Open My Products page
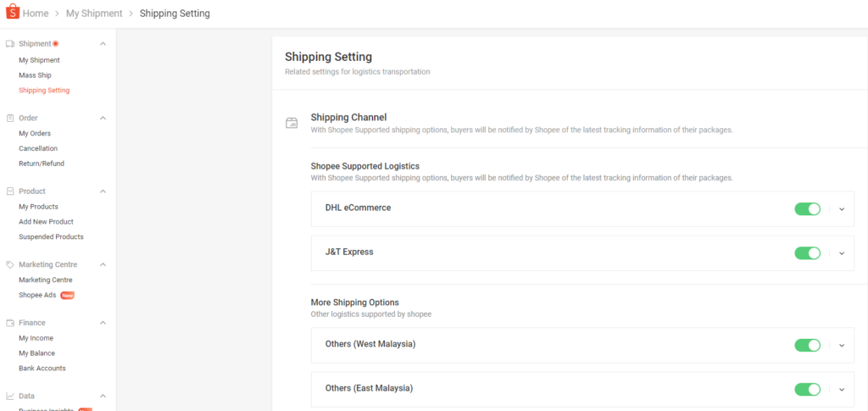This screenshot has width=868, height=411. point(38,206)
